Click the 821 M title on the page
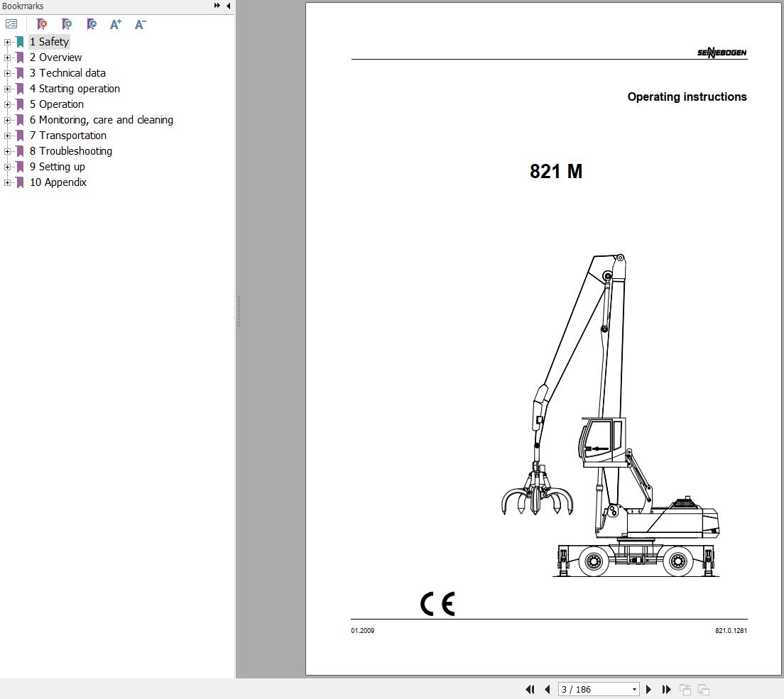Screen dimensions: 784x699 556,171
